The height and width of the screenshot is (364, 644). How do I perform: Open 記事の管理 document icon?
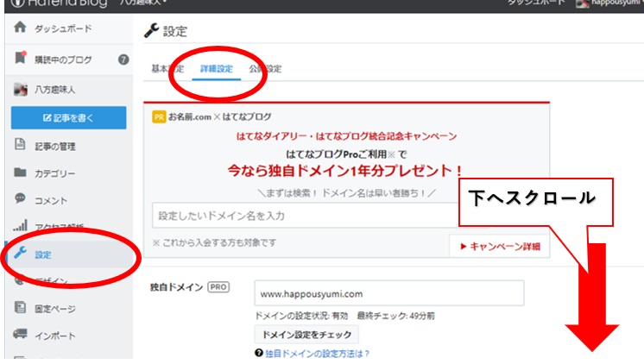(x=20, y=144)
